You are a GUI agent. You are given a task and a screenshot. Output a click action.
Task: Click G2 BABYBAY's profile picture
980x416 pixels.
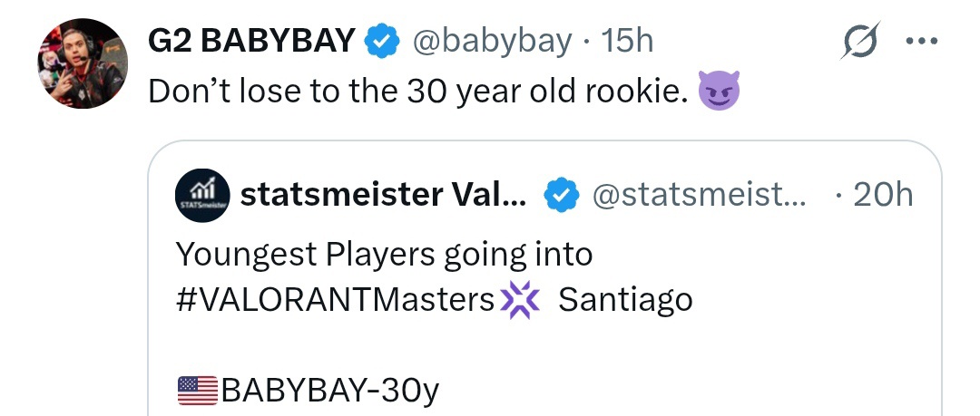[x=82, y=63]
